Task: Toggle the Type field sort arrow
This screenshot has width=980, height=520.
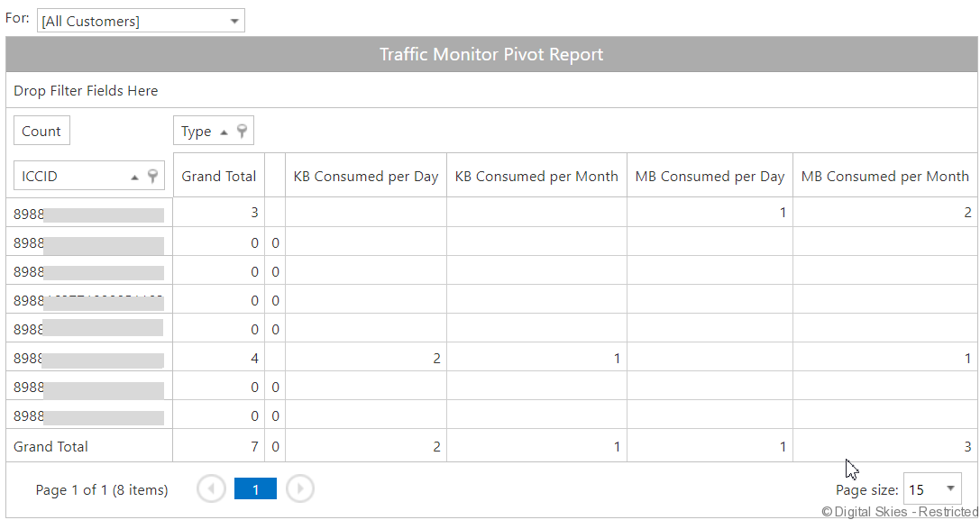Action: [x=224, y=132]
